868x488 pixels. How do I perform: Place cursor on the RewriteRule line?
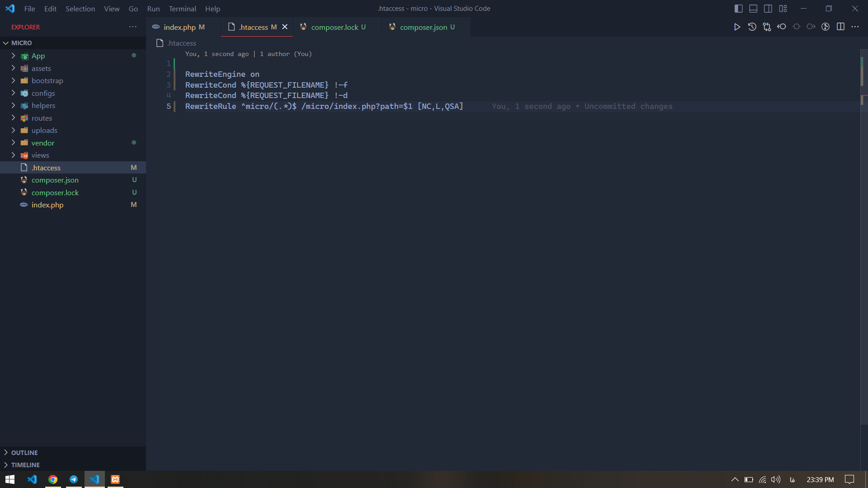coord(324,107)
